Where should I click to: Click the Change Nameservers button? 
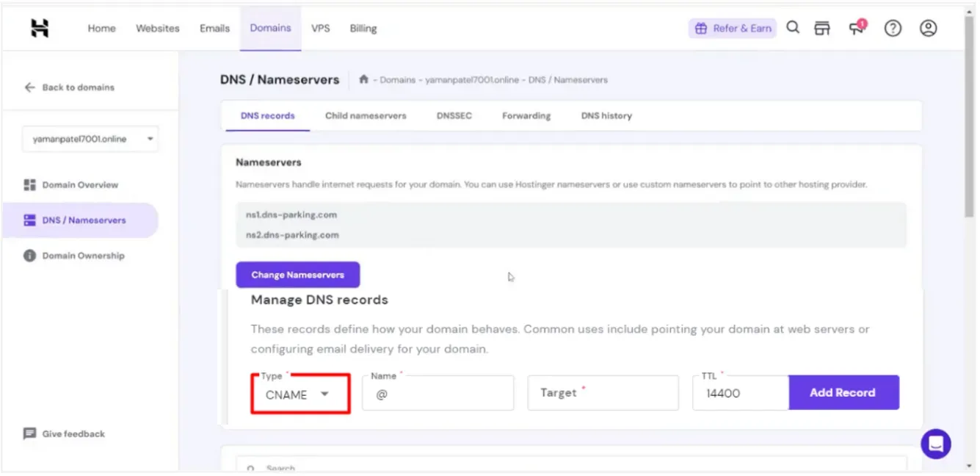(298, 275)
